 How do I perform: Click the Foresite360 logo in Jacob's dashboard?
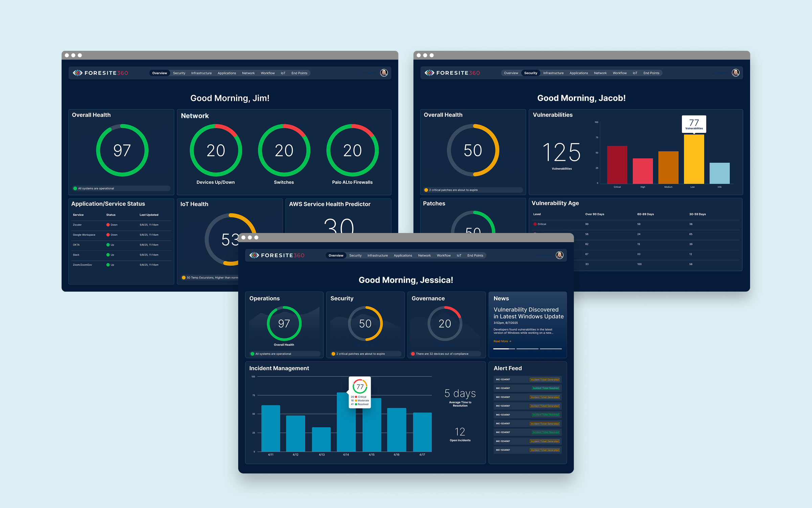click(452, 73)
